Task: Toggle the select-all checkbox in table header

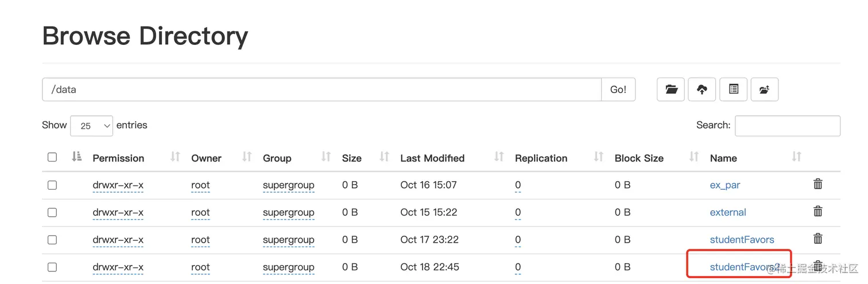Action: 52,157
